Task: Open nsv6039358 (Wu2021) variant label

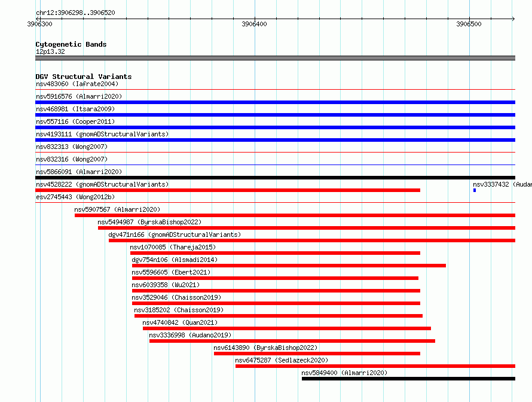Action: 166,285
